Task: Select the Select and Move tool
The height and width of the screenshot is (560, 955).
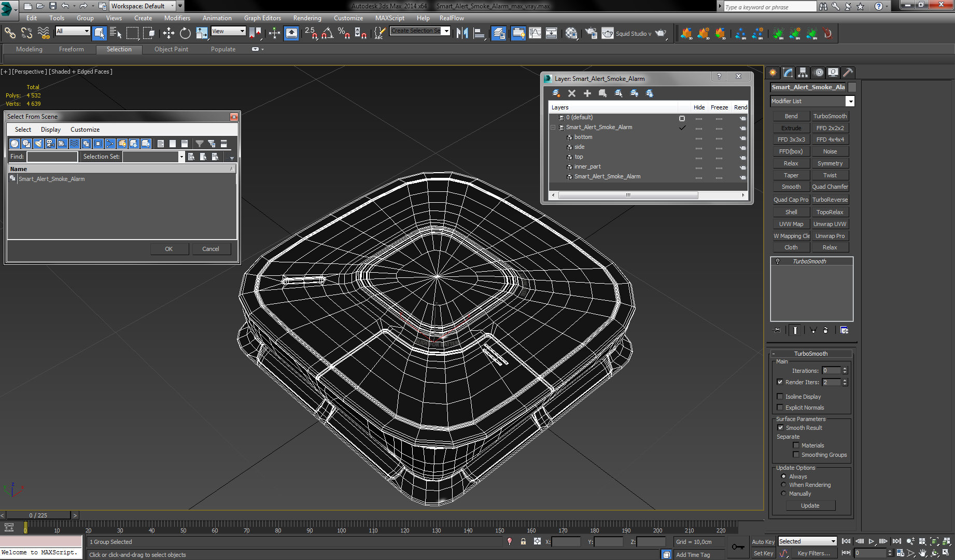Action: (168, 33)
